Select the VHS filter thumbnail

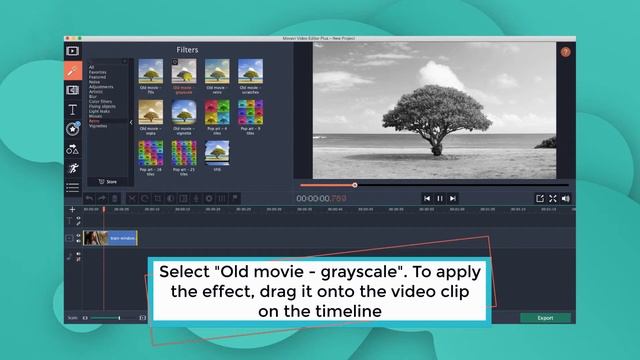point(217,153)
